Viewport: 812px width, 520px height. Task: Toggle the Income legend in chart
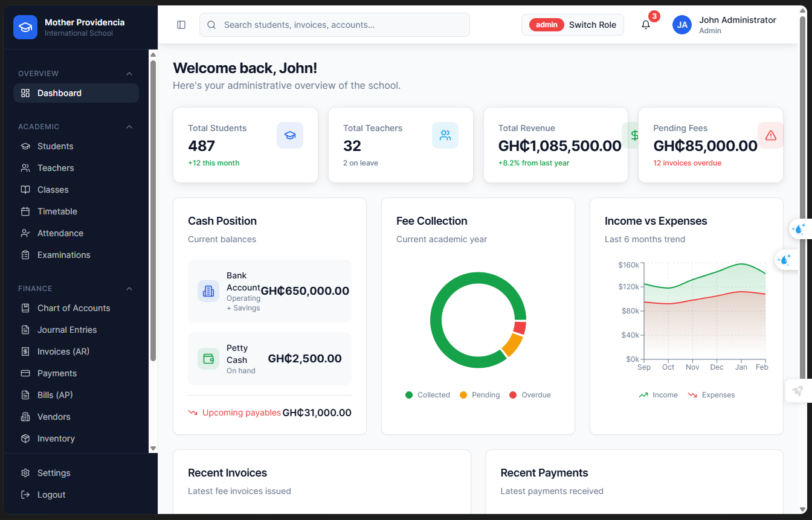[659, 395]
